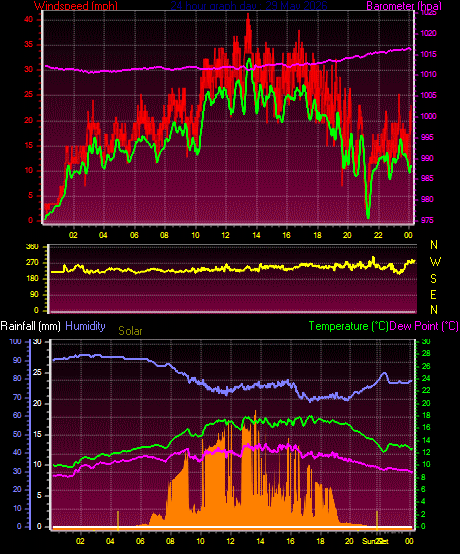Click the "Sun Set" marker label
This screenshot has height=554, width=460.
[375, 541]
